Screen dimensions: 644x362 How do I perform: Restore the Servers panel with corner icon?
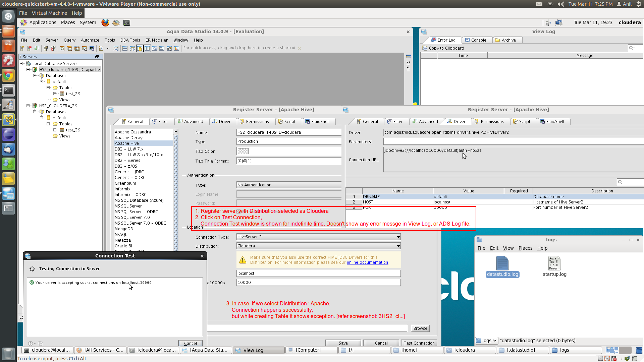(x=97, y=57)
